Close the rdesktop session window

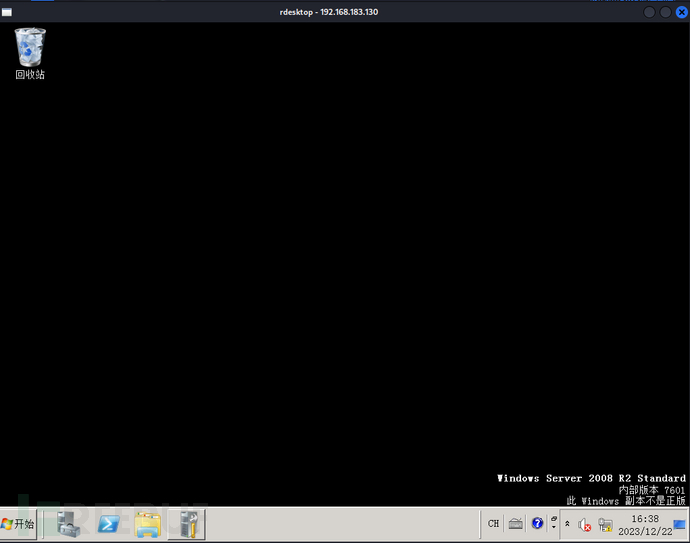coord(680,11)
